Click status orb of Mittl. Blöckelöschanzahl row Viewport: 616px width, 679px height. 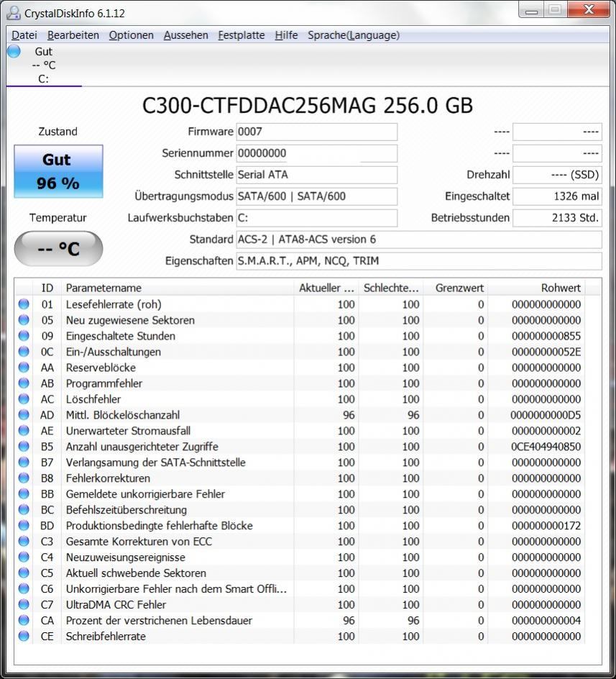tap(24, 415)
